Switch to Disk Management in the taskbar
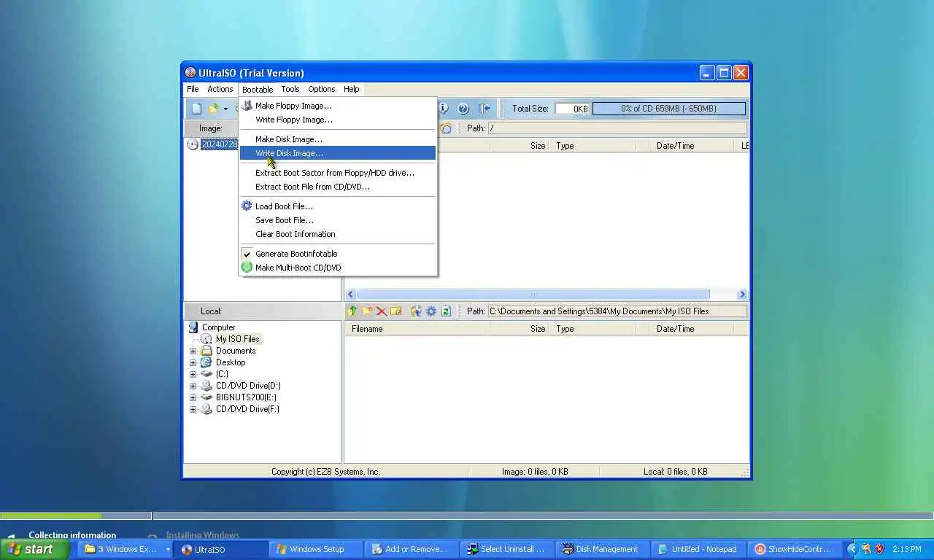The width and height of the screenshot is (934, 560). [x=601, y=549]
